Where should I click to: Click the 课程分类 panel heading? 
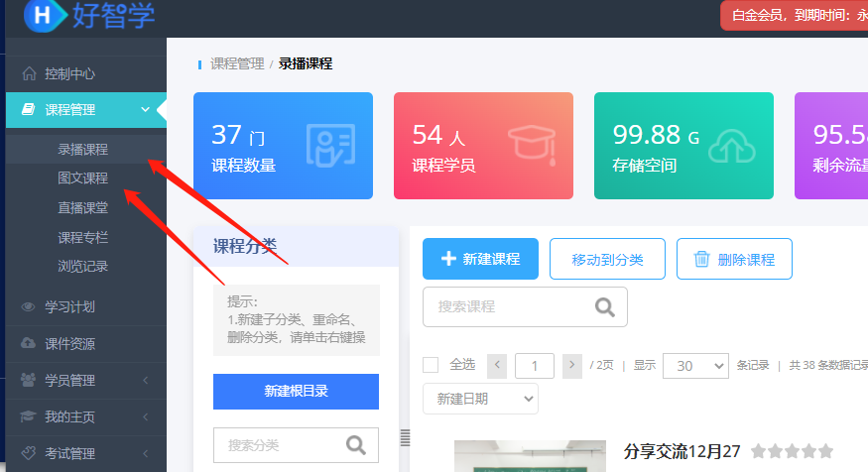[x=245, y=246]
